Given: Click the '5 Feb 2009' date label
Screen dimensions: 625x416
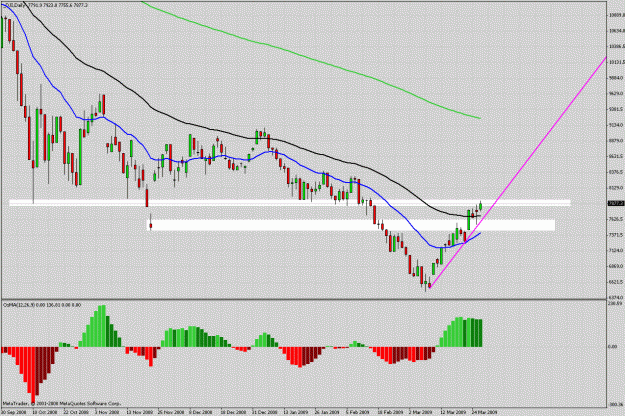Looking at the screenshot, I should 358,412.
